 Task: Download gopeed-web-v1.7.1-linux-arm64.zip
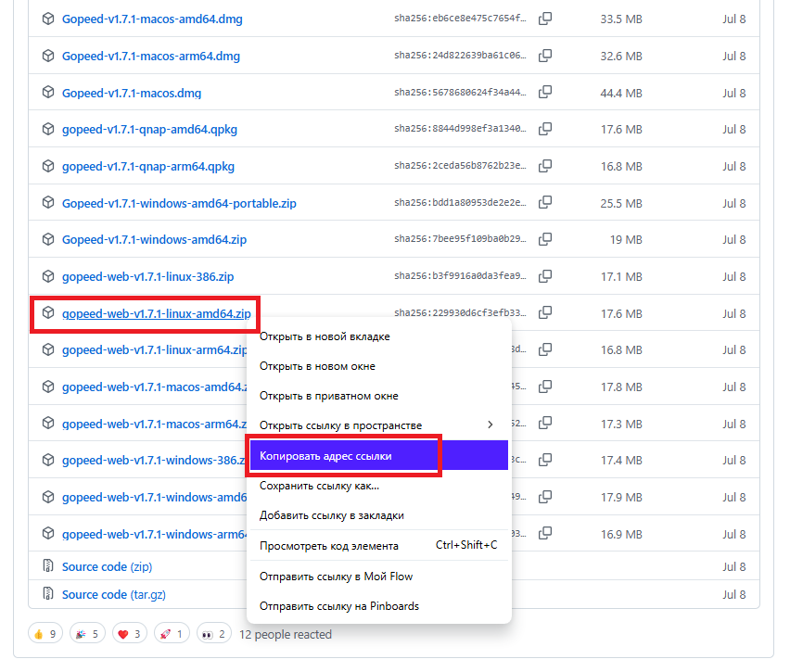tap(155, 350)
